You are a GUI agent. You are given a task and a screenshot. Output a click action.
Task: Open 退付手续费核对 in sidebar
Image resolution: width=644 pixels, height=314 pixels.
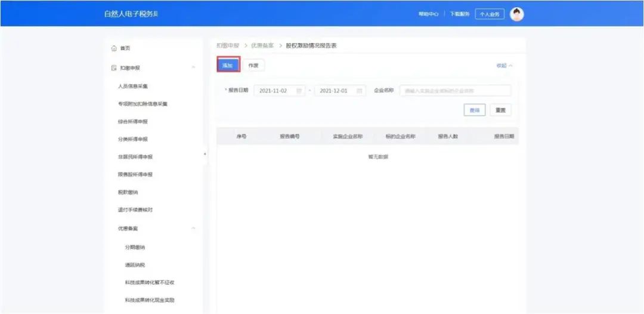(x=135, y=210)
